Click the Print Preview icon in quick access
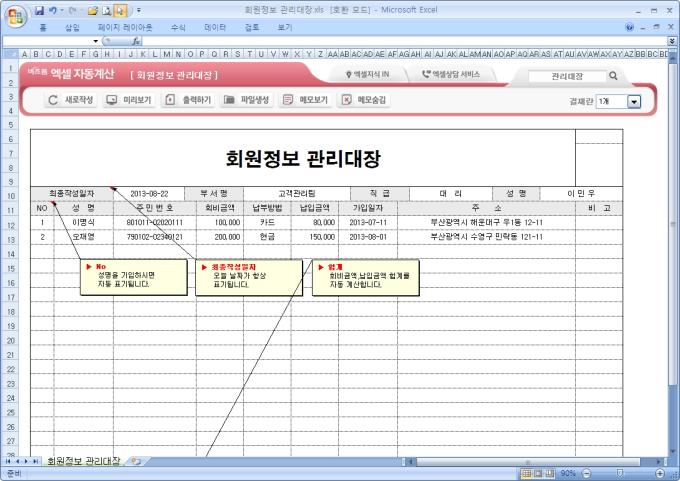Screen dimensions: 680x481 pyautogui.click(x=107, y=11)
